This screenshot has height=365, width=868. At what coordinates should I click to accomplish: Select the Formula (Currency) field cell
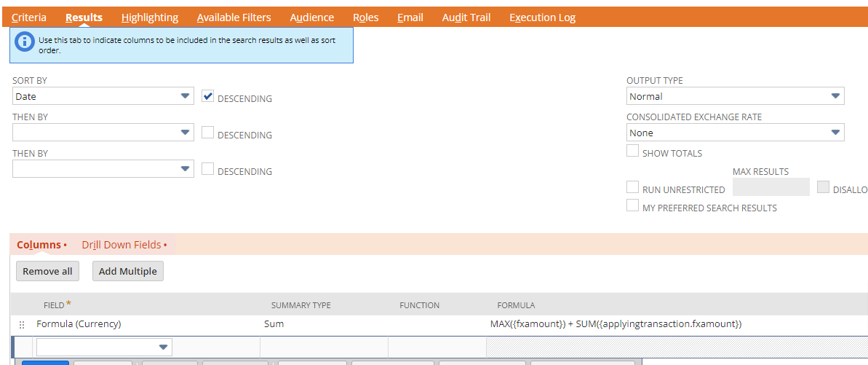[x=146, y=324]
